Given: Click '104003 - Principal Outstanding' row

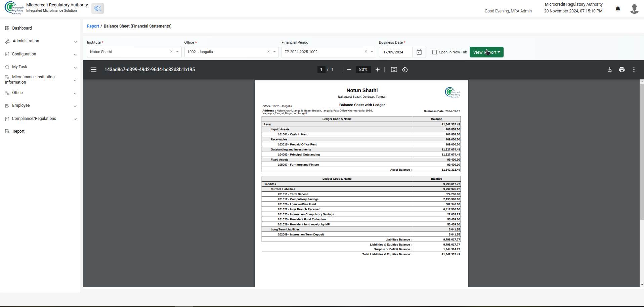Looking at the screenshot, I should 361,155.
